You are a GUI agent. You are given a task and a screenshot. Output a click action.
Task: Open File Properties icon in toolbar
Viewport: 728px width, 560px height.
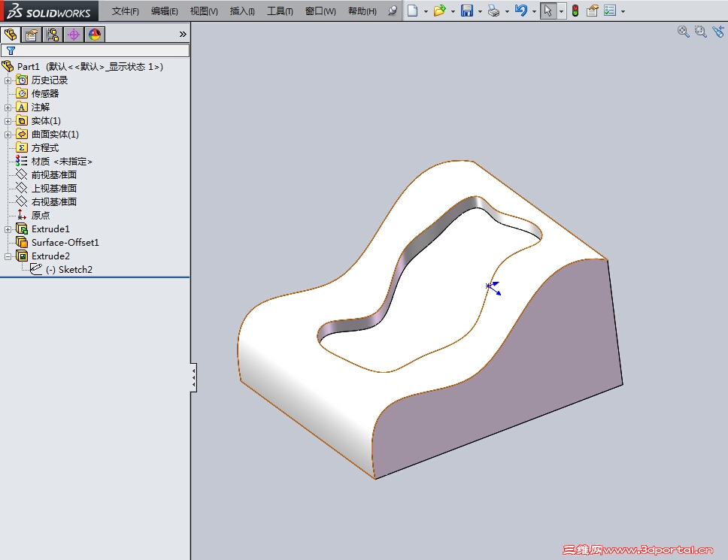coord(592,11)
